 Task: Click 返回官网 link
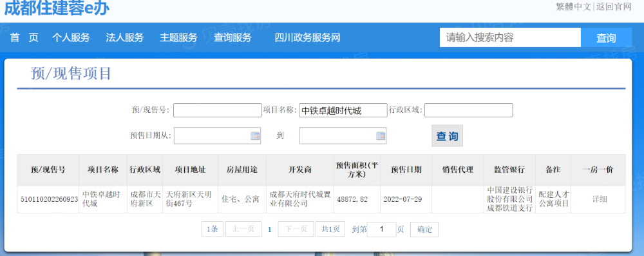point(614,6)
